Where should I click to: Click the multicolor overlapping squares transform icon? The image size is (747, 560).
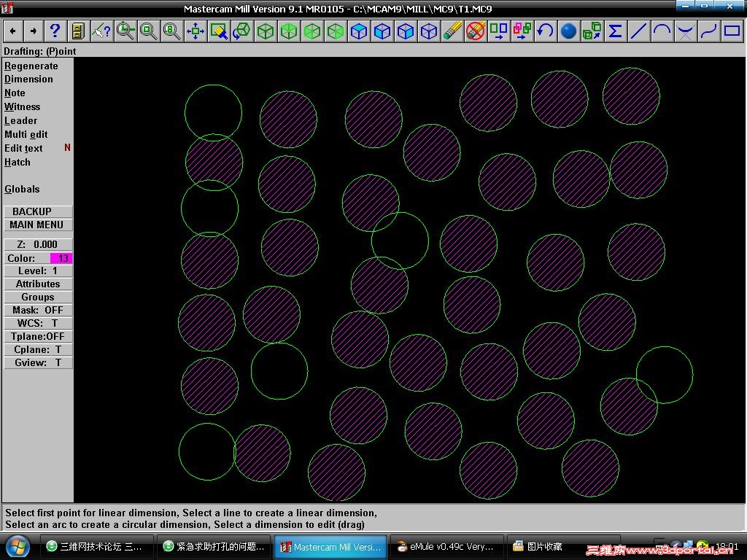click(x=522, y=31)
